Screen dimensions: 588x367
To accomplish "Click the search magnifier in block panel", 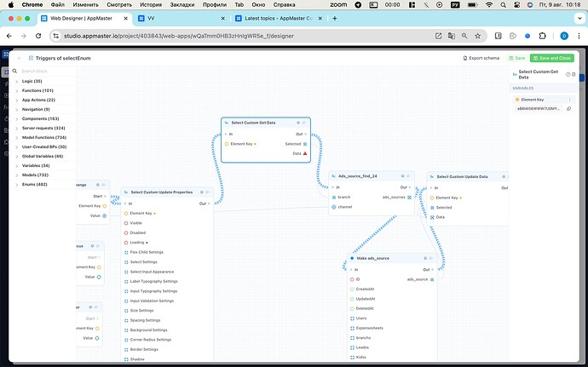I will click(x=14, y=71).
